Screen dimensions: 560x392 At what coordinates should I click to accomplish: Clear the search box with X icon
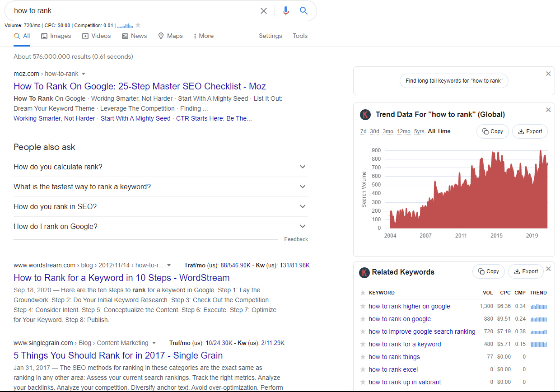point(264,11)
